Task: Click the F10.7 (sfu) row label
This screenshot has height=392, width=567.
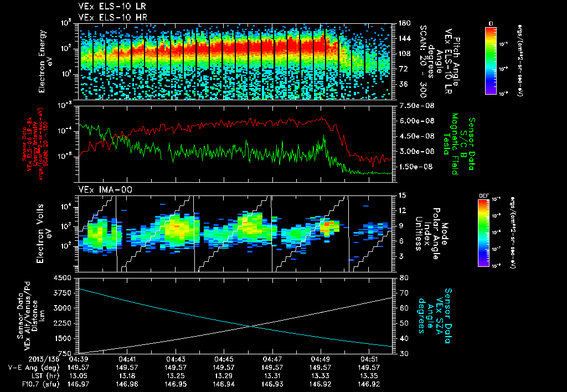Action: [40, 384]
